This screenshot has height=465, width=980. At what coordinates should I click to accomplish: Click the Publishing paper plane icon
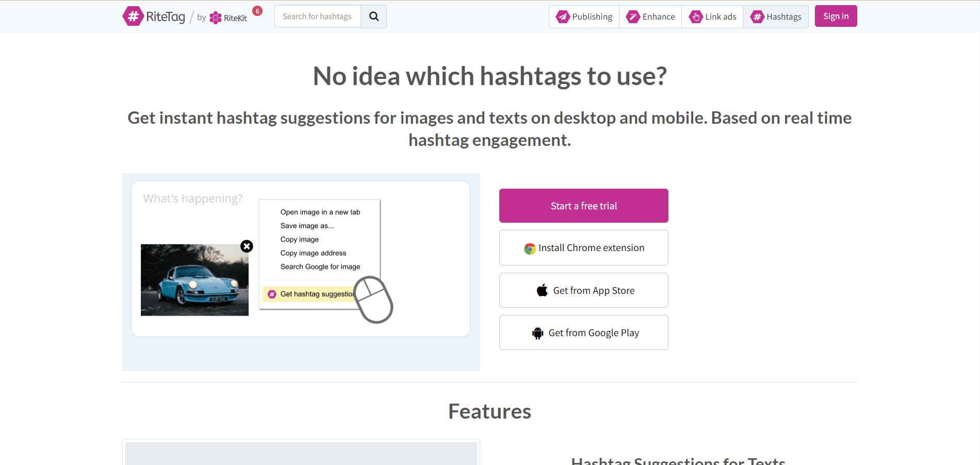tap(563, 17)
